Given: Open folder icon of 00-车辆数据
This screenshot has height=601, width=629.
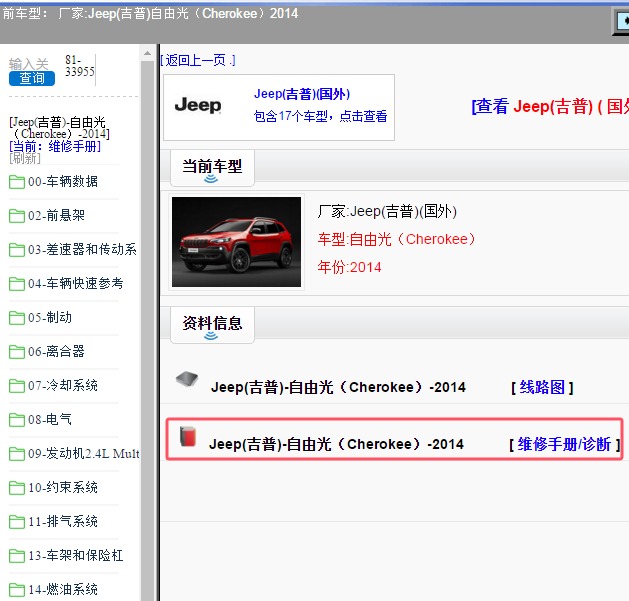Looking at the screenshot, I should tap(17, 182).
